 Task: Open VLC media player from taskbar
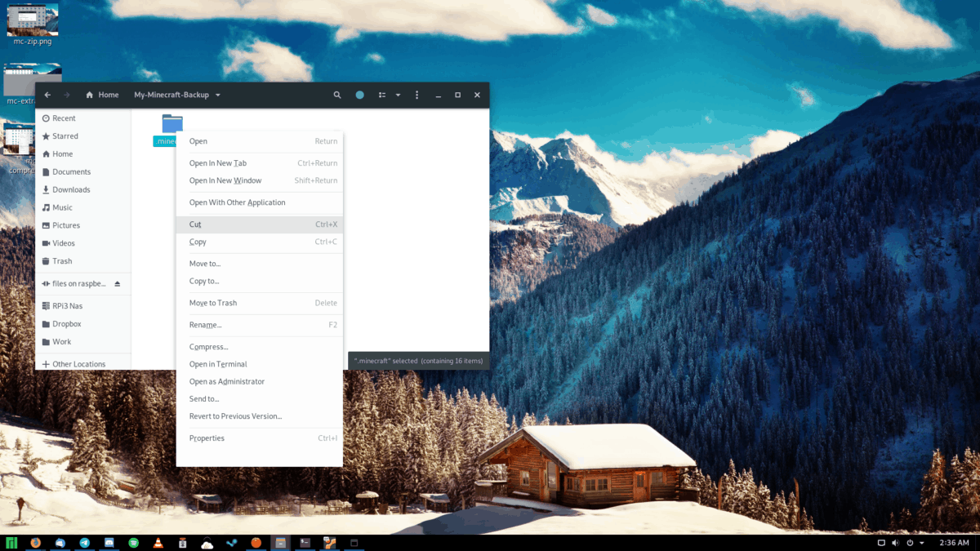[158, 543]
